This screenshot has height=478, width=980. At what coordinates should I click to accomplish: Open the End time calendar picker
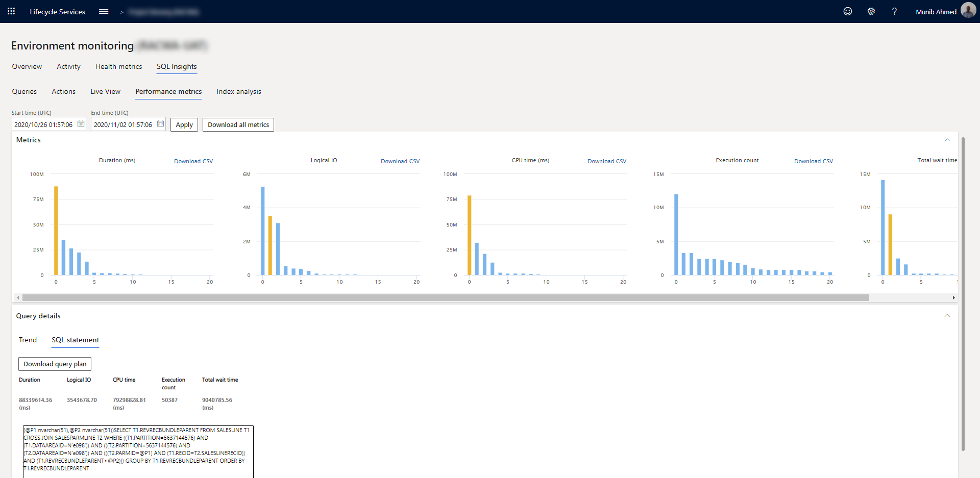pos(160,124)
